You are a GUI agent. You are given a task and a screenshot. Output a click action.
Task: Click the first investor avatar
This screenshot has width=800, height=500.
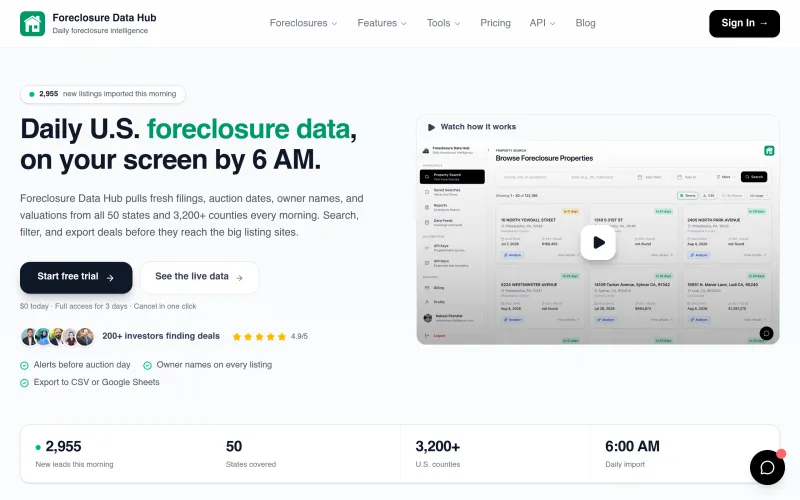pos(29,337)
